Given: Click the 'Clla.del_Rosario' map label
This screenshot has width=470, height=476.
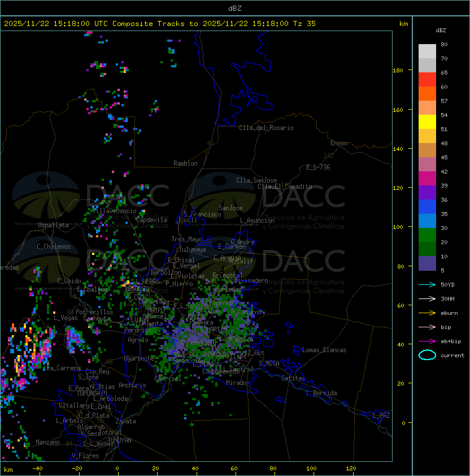Looking at the screenshot, I should tap(266, 128).
